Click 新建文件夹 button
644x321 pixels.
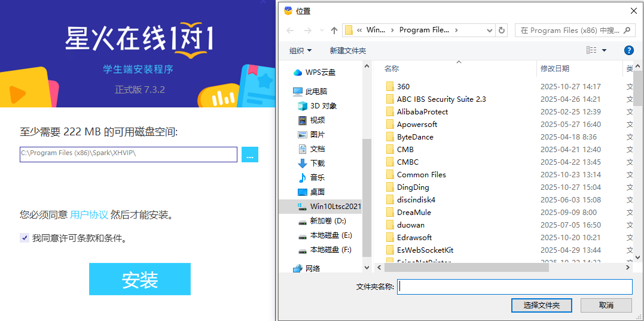(x=348, y=51)
